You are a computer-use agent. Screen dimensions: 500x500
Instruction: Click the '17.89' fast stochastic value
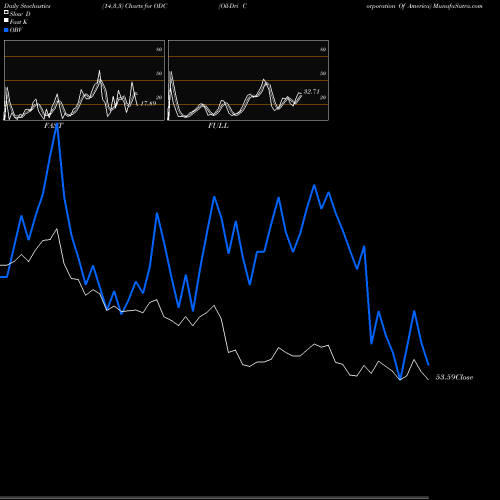(x=148, y=103)
